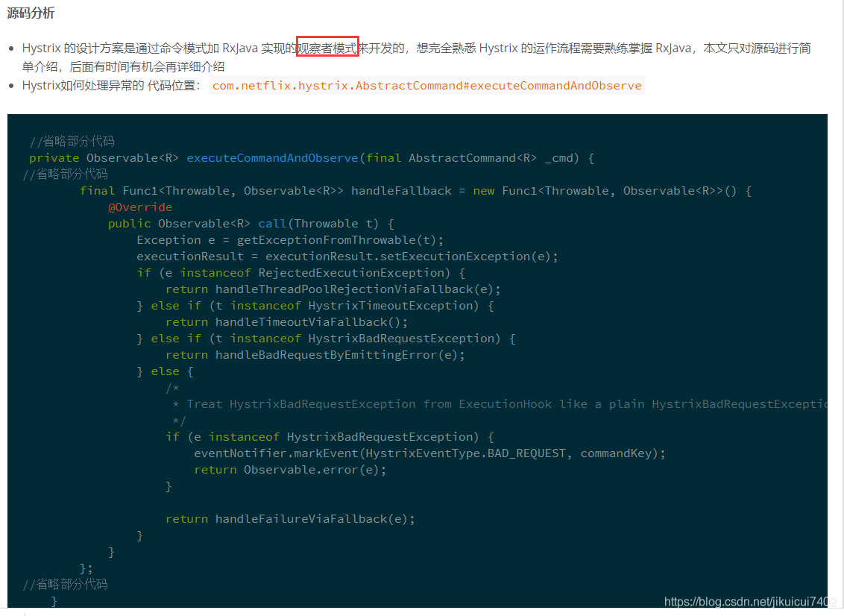844x616 pixels.
Task: Click return handleThreadPoolRejectionViaFallback(e);
Action: point(333,289)
